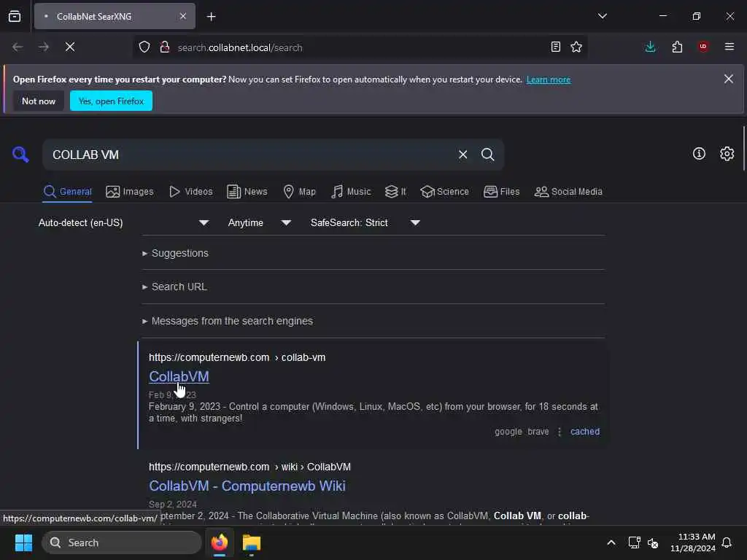Stop loading the page
Viewport: 747px width, 560px height.
[x=70, y=47]
